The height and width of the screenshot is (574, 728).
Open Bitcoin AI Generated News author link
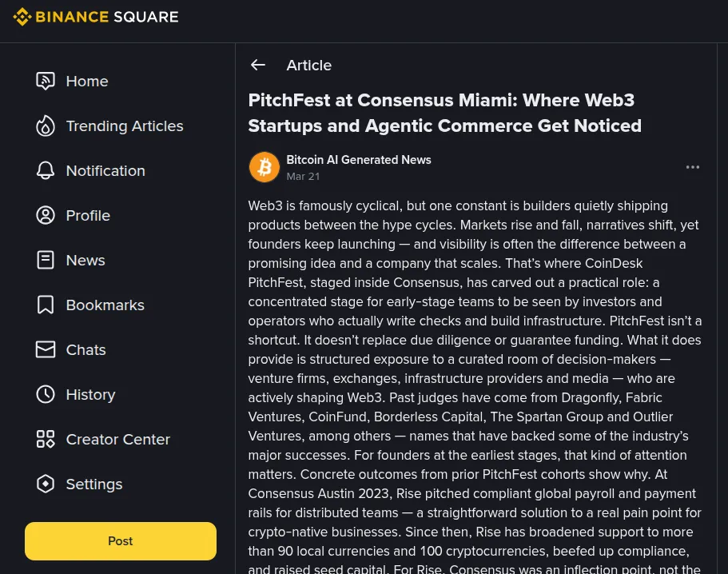[x=359, y=160]
